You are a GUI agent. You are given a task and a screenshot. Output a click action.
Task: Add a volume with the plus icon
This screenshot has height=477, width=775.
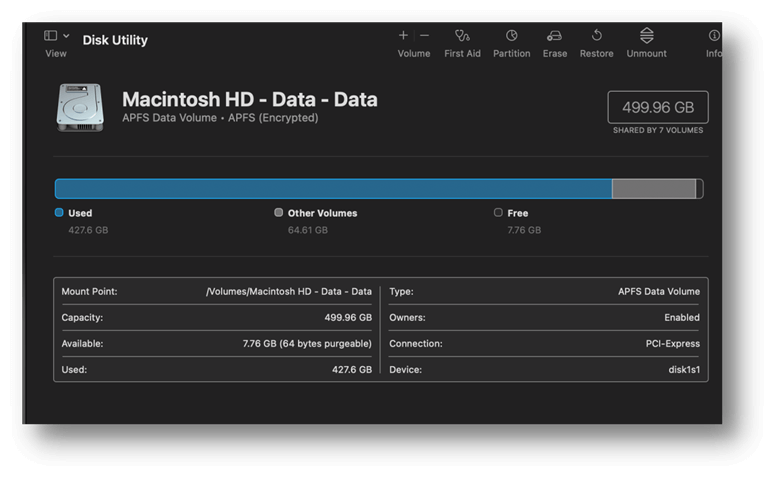(x=403, y=35)
